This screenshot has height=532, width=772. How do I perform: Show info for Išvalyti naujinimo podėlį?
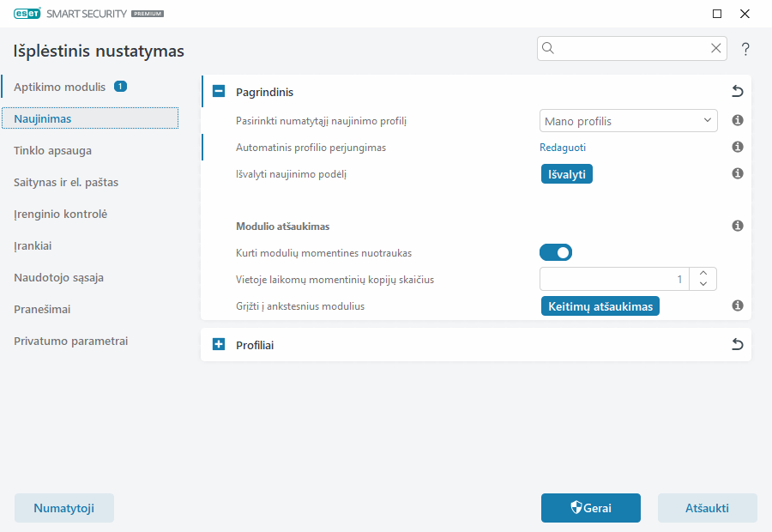click(737, 173)
